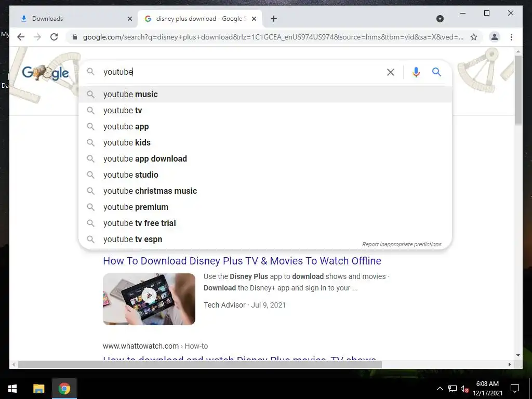View site info via the lock icon
Screen dimensions: 532x399
coord(75,37)
